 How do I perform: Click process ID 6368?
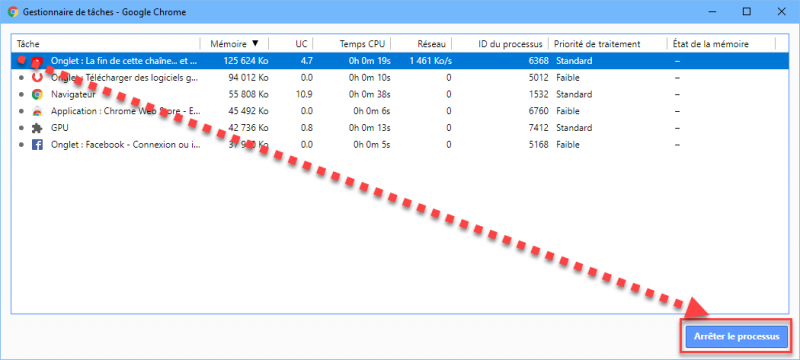[x=539, y=61]
